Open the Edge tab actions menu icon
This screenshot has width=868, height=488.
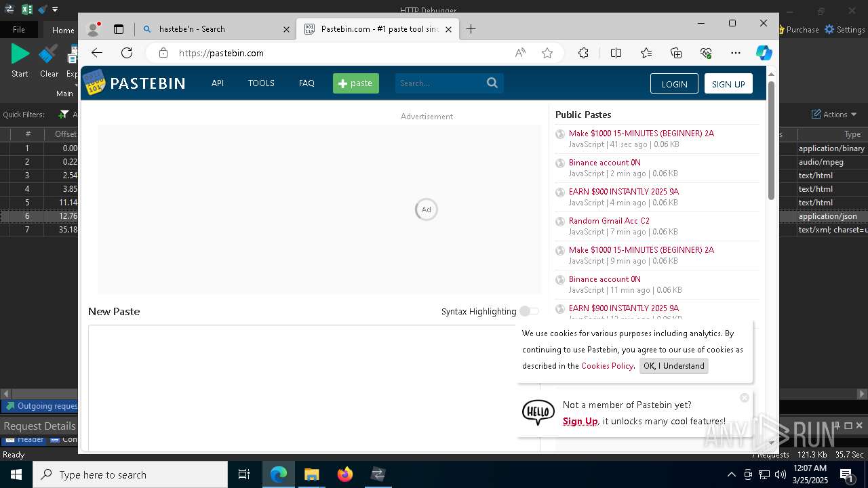pos(119,29)
